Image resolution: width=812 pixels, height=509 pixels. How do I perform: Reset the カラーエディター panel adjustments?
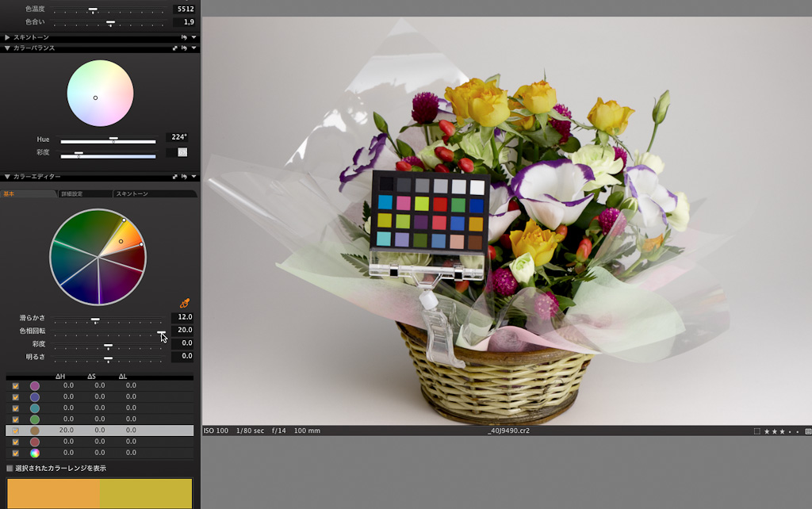pyautogui.click(x=185, y=177)
